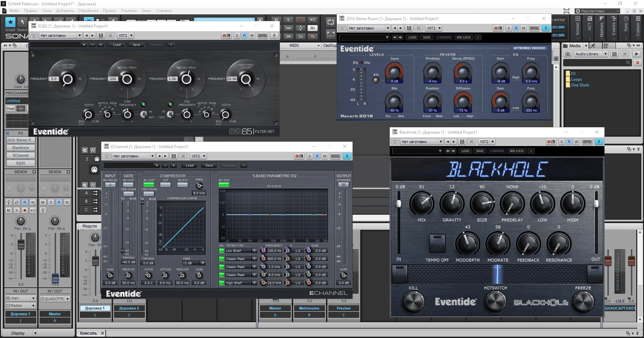Open the Утилиты menu
Screen dimensions: 644x338
[x=129, y=11]
